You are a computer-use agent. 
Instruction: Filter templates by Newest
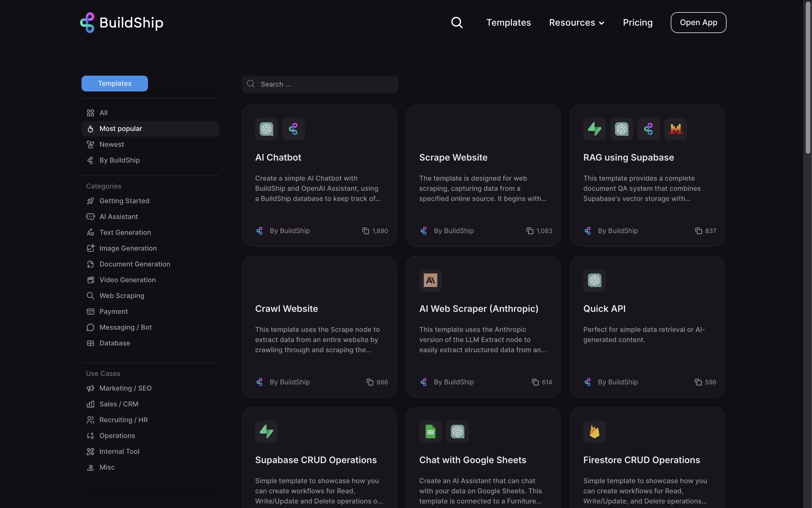150,144
